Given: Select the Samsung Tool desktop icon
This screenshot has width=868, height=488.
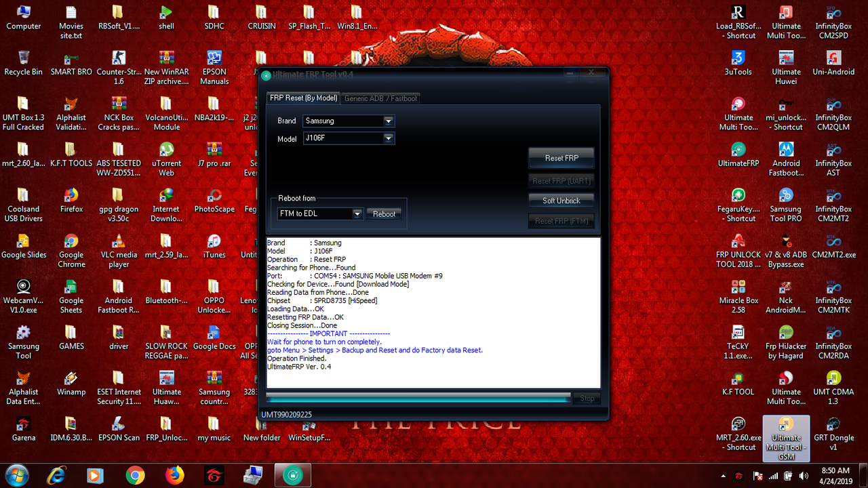Looking at the screenshot, I should (24, 342).
